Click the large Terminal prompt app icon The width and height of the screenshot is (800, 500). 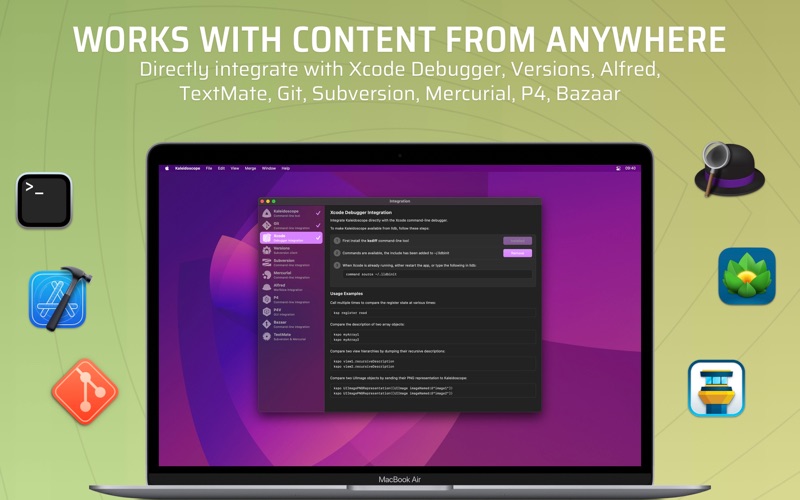[x=44, y=200]
